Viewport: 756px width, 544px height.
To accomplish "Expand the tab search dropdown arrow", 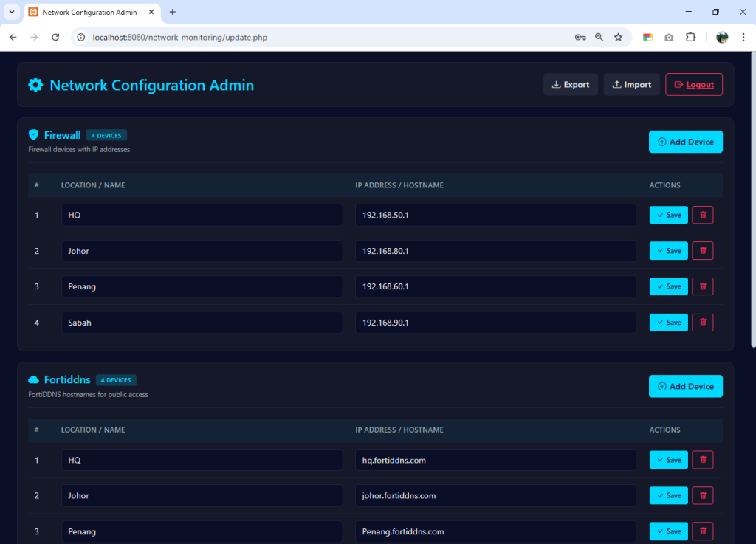I will click(x=12, y=12).
